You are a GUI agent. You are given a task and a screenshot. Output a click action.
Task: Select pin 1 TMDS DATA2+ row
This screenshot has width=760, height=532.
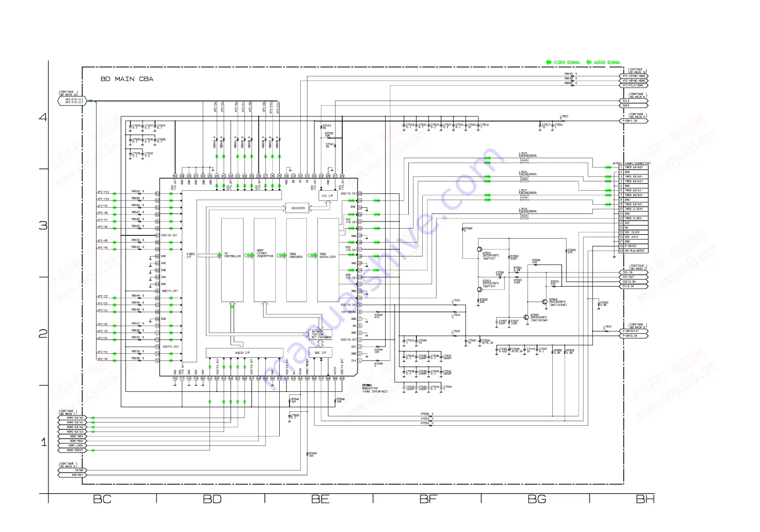(634, 168)
